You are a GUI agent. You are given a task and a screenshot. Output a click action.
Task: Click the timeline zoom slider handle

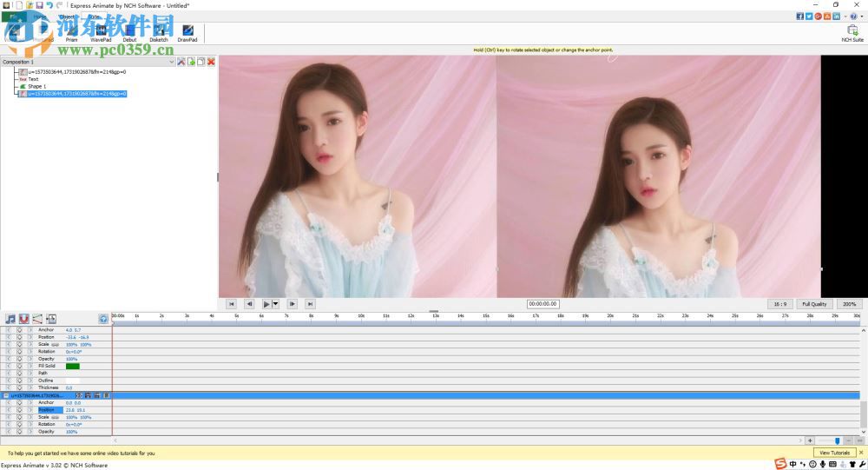pyautogui.click(x=837, y=440)
